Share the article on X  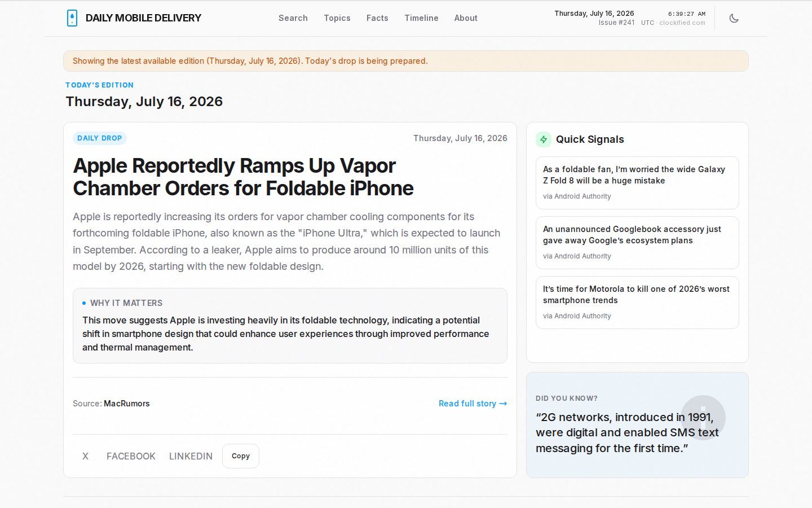click(85, 456)
